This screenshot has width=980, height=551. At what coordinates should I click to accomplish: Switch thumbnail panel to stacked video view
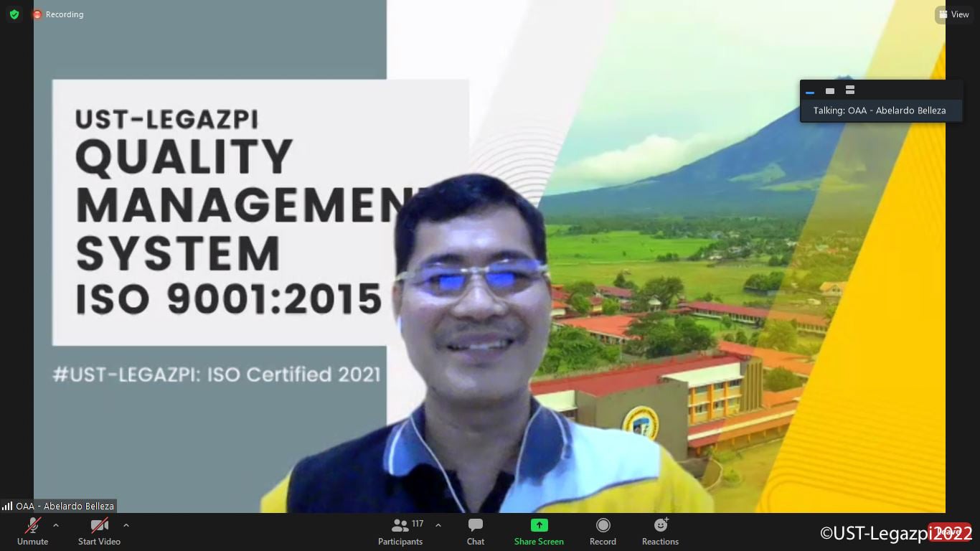(850, 90)
